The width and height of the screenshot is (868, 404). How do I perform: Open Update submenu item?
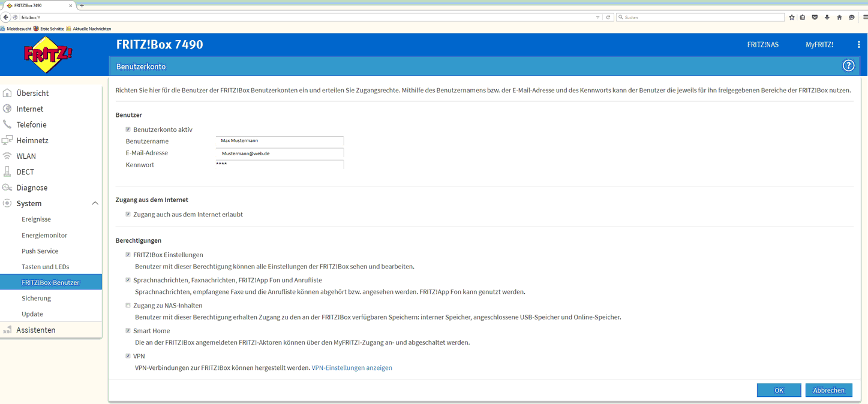coord(32,313)
